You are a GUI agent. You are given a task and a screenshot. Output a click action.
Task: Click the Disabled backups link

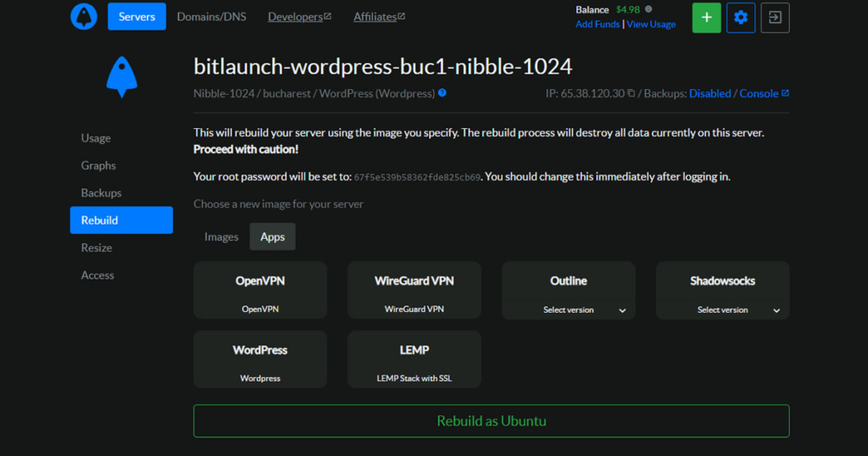(709, 93)
